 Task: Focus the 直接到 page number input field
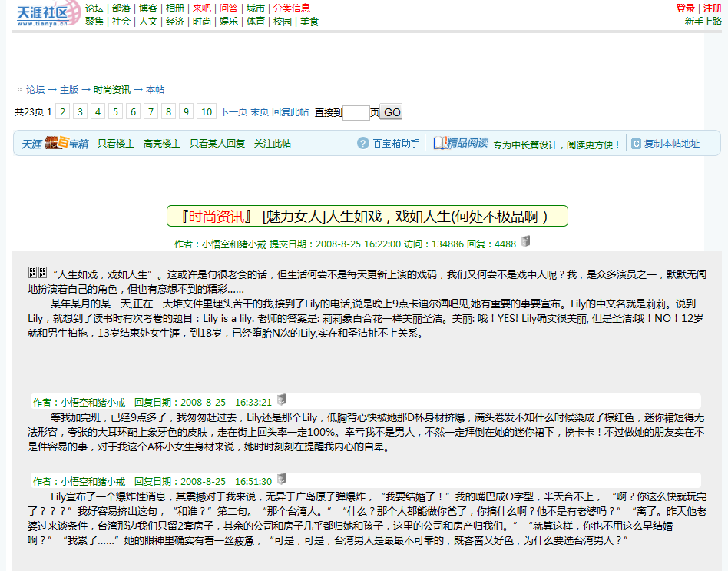coord(356,112)
